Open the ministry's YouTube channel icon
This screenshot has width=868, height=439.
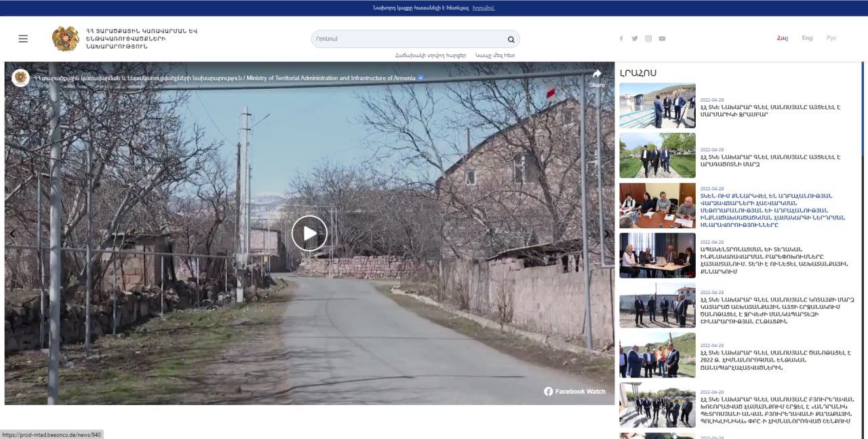(662, 39)
